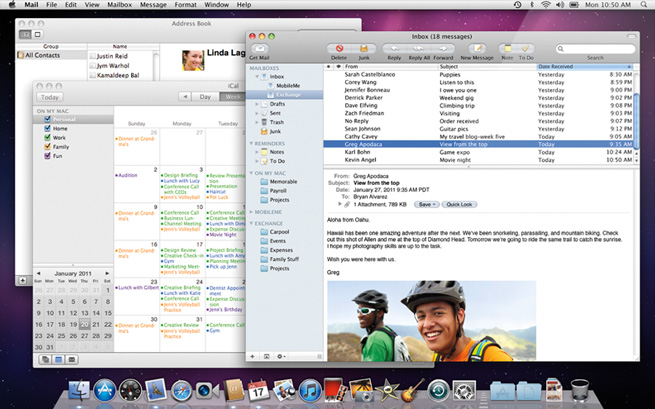Toggle the Home calendar checkbox in iCal
The width and height of the screenshot is (655, 409).
click(47, 128)
